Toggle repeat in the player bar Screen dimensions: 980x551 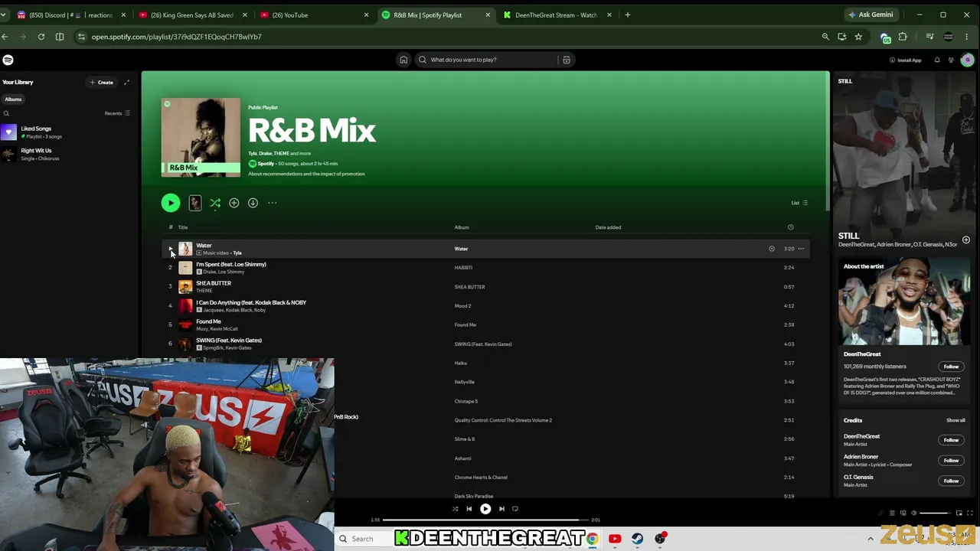(515, 509)
